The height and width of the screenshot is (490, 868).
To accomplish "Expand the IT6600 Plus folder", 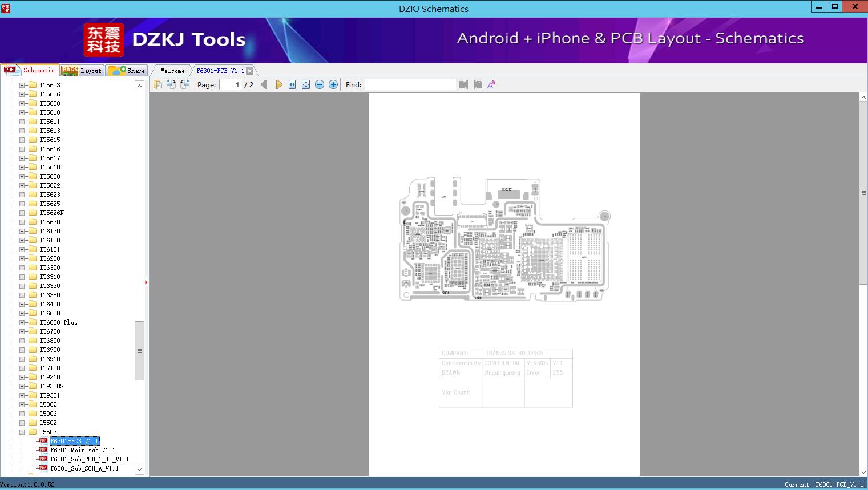I will coord(22,322).
